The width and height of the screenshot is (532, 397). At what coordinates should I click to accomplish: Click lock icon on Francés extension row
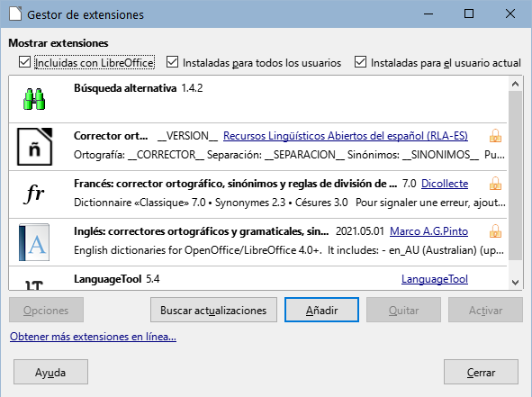tap(495, 184)
